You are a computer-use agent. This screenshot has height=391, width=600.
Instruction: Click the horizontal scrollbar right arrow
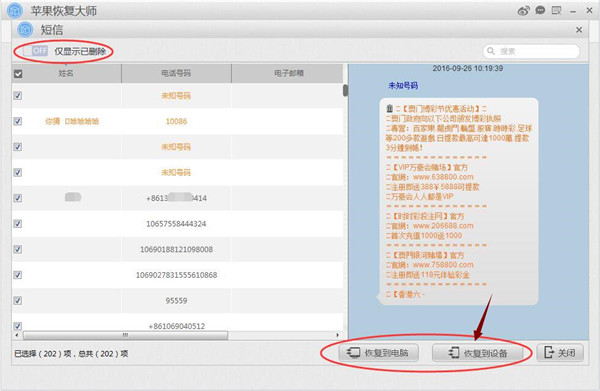tap(337, 335)
